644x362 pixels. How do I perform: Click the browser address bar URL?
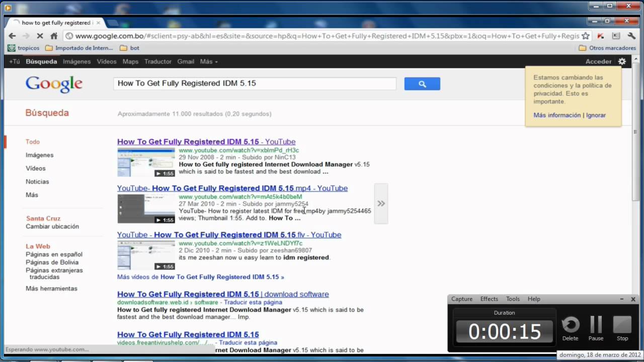coord(327,36)
